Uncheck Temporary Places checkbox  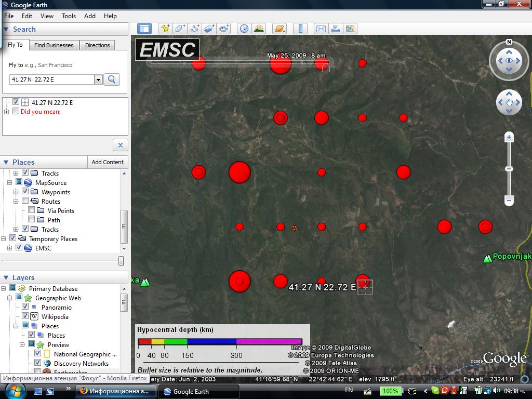tap(12, 238)
